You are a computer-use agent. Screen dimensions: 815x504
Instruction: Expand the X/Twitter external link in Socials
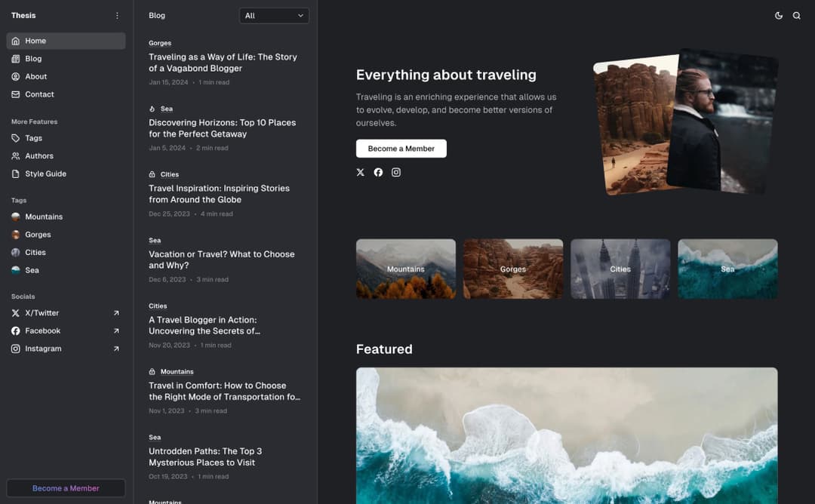coord(115,312)
